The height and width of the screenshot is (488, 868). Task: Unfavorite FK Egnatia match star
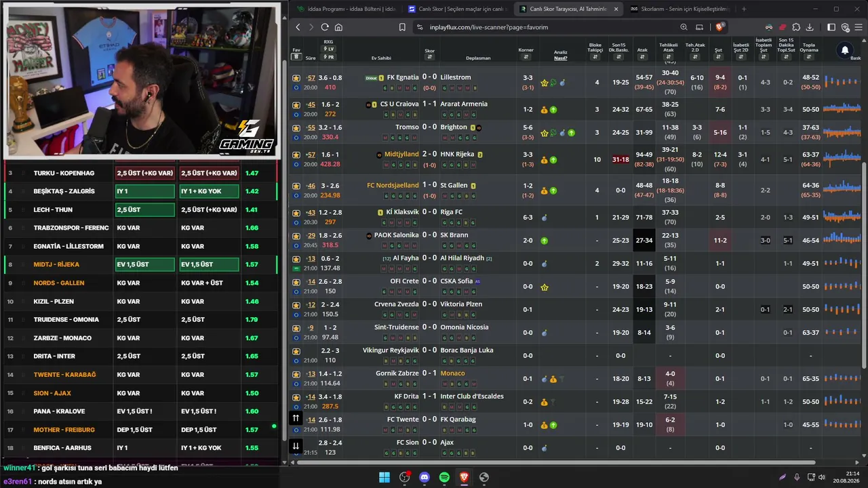(x=296, y=79)
